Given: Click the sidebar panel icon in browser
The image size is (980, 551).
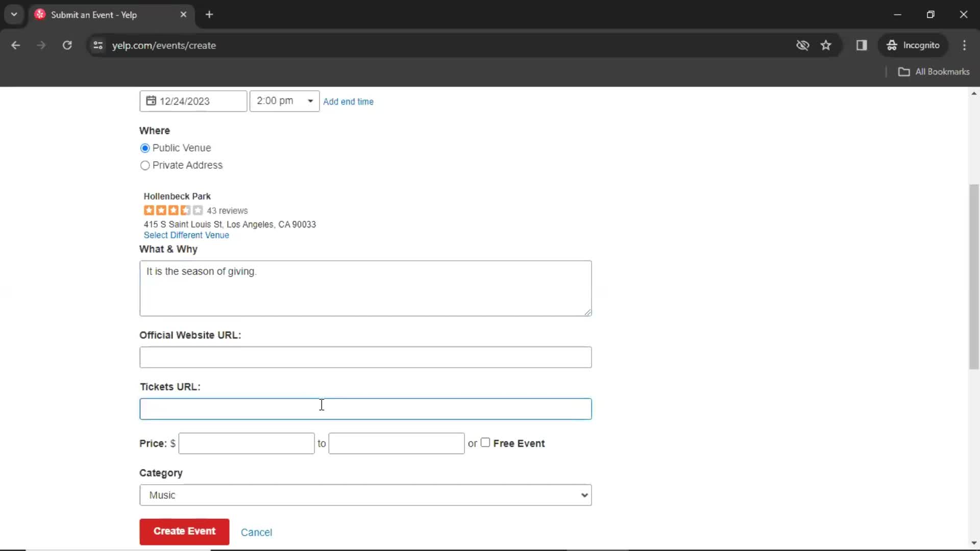Looking at the screenshot, I should [x=862, y=45].
